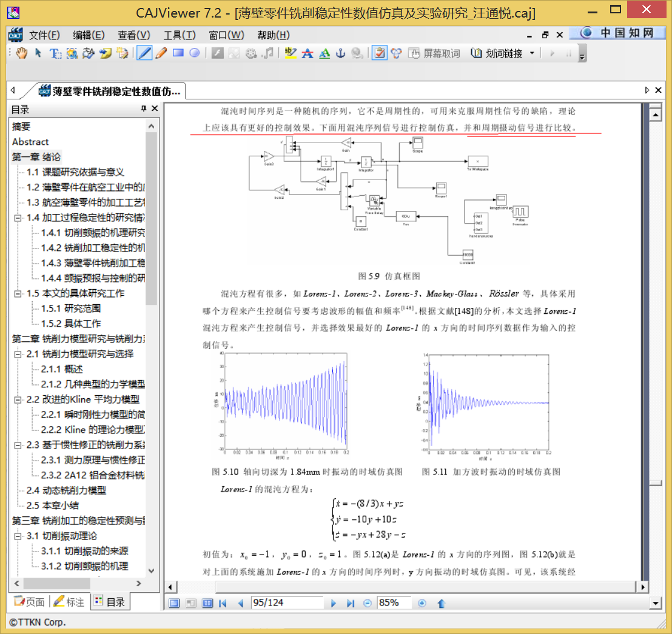Jump to the last page
The height and width of the screenshot is (634, 672).
coord(351,603)
